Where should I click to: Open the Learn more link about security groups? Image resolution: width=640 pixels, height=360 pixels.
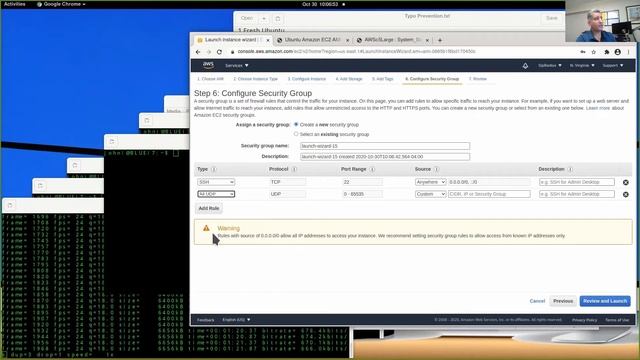pos(598,108)
